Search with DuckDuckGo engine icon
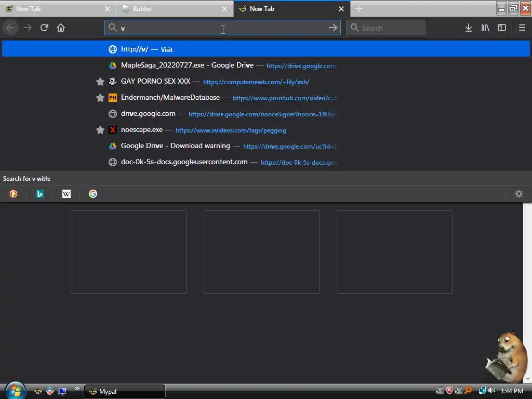The image size is (532, 399). click(14, 194)
